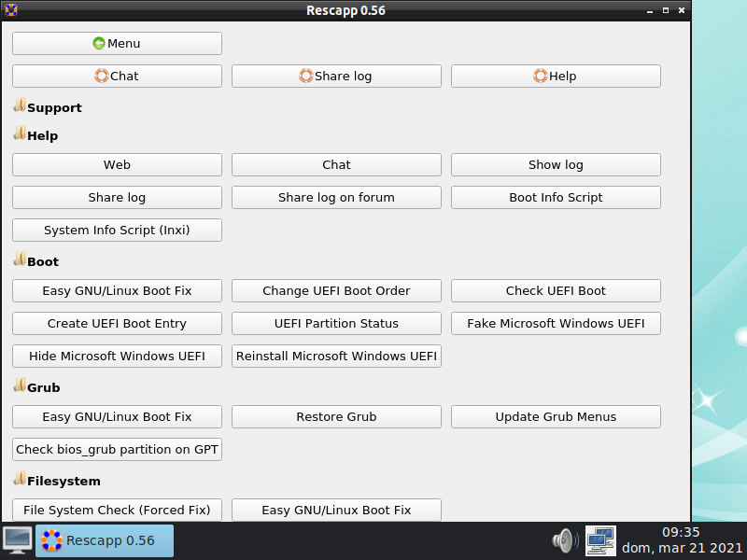The image size is (747, 560).
Task: Click Check UEFI Boot button
Action: 556,291
